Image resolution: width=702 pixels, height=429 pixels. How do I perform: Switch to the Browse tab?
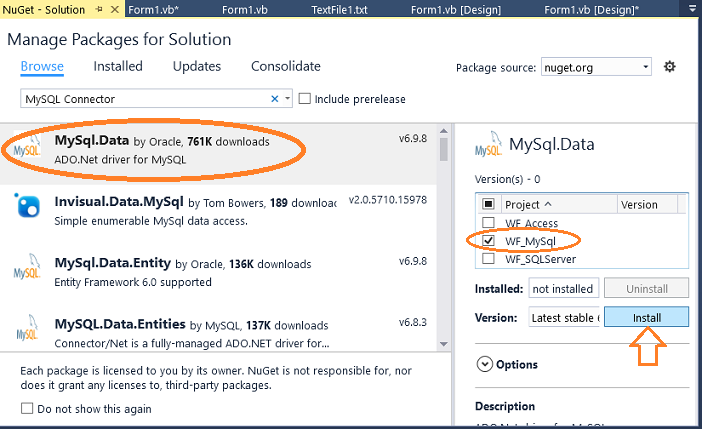click(42, 66)
